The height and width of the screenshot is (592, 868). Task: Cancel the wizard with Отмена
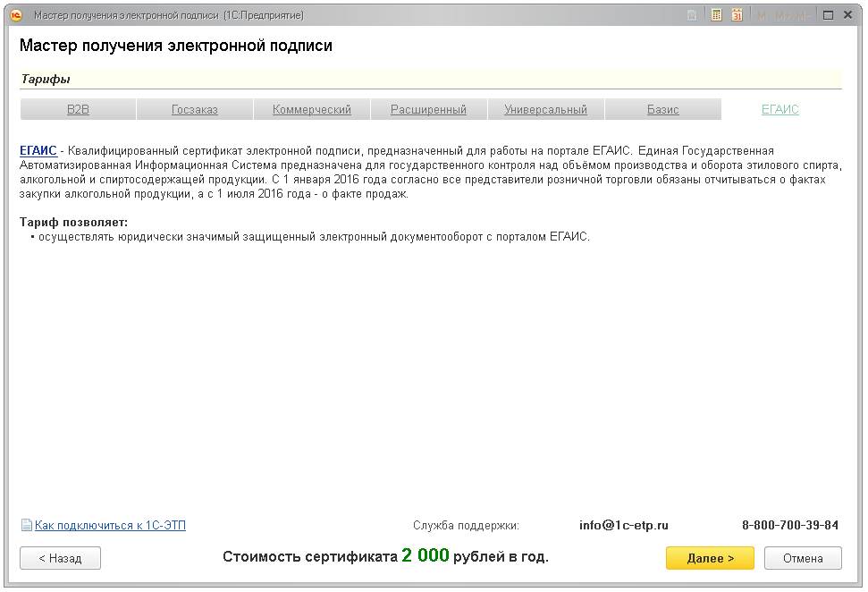(x=803, y=558)
